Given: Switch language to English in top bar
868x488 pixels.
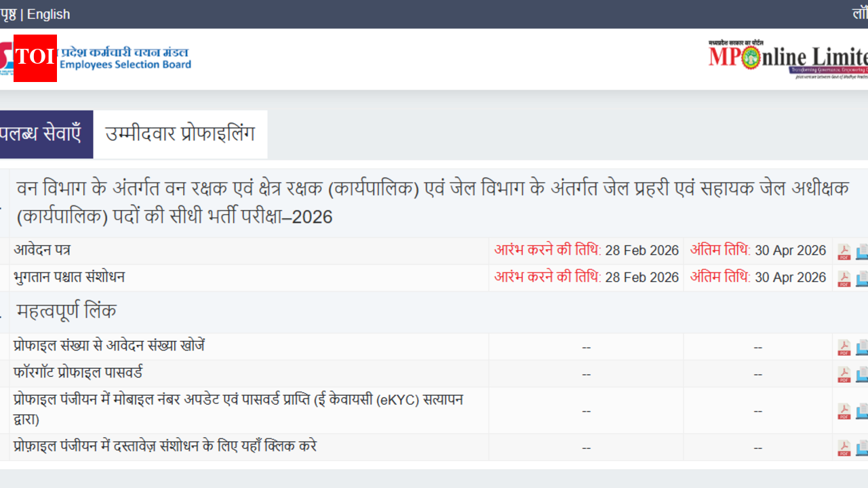Looking at the screenshot, I should [48, 14].
